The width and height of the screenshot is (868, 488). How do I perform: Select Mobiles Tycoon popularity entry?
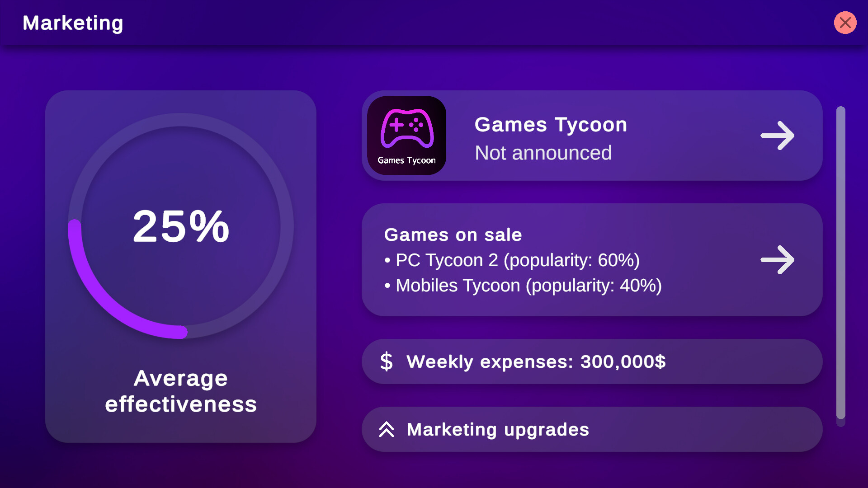tap(528, 286)
